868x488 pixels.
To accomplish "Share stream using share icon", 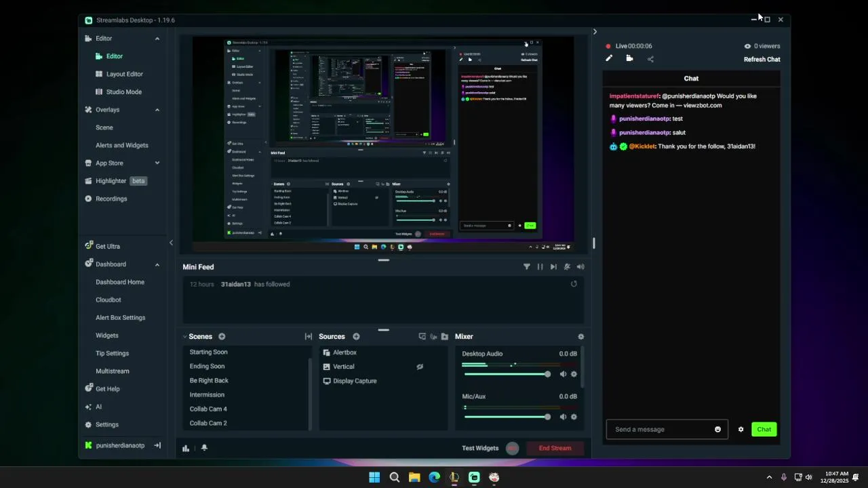I will [x=650, y=59].
